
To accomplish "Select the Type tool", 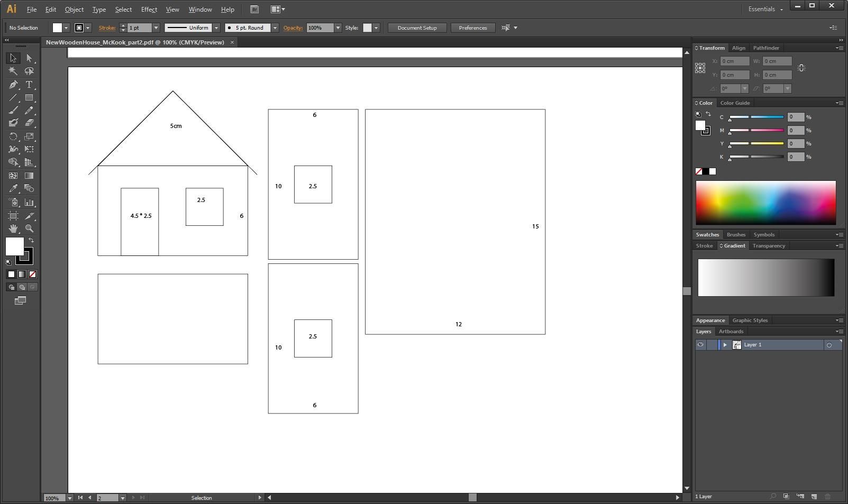I will point(29,85).
